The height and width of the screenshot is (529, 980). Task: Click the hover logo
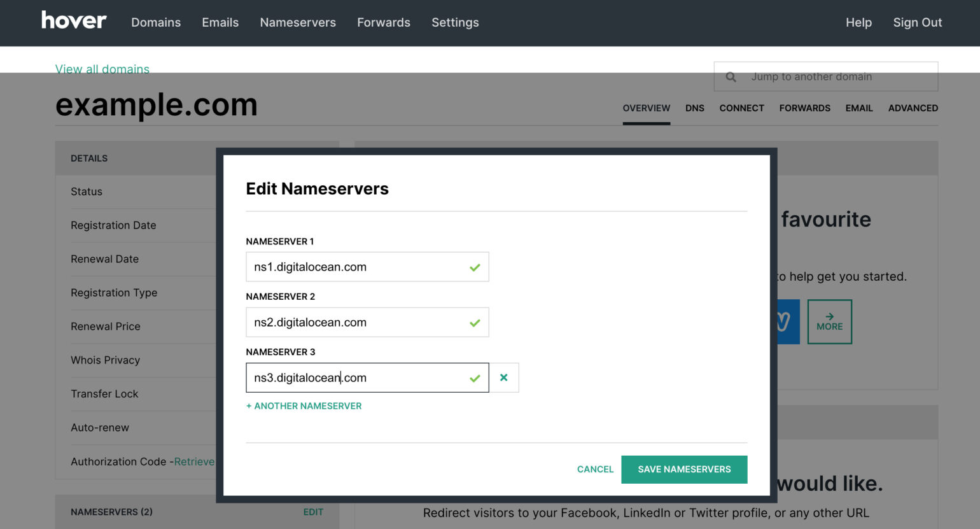[74, 20]
